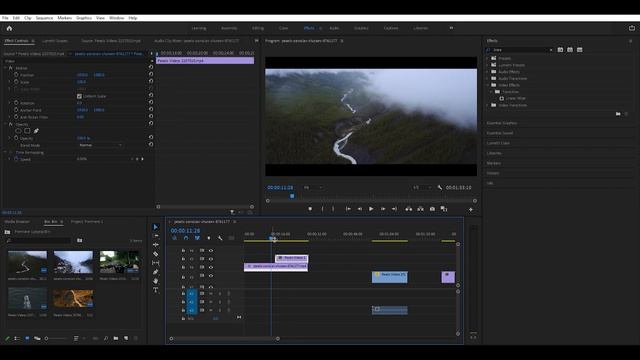Image resolution: width=640 pixels, height=360 pixels.
Task: Click the Lift button
Action: [x=409, y=209]
